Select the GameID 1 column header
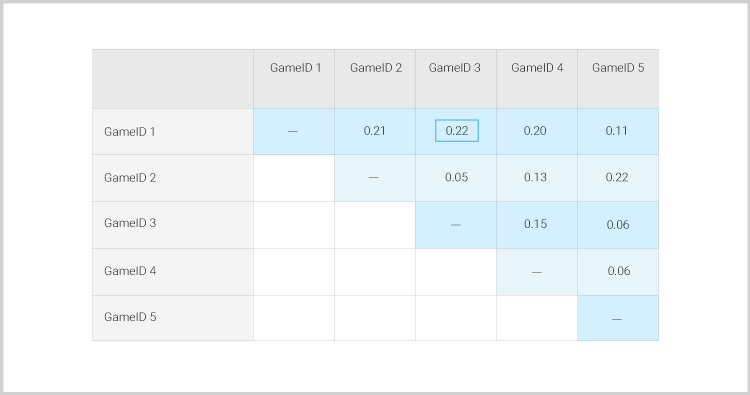The width and height of the screenshot is (750, 395). coord(294,79)
